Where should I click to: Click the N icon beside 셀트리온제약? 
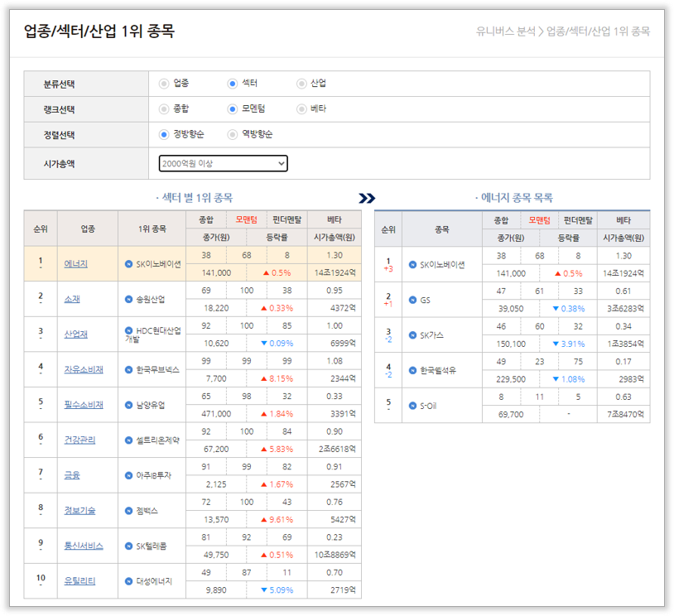pyautogui.click(x=128, y=440)
